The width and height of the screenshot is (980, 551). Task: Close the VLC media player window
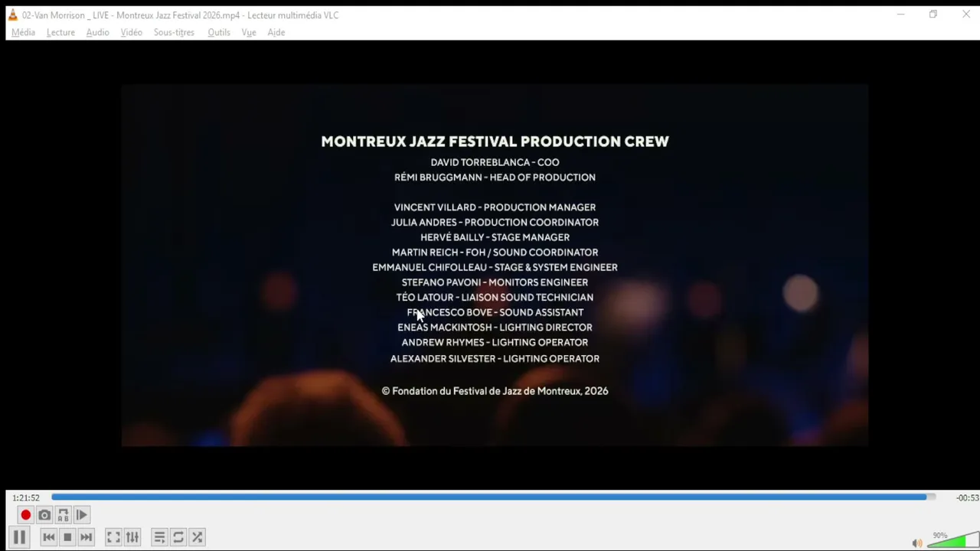point(965,15)
